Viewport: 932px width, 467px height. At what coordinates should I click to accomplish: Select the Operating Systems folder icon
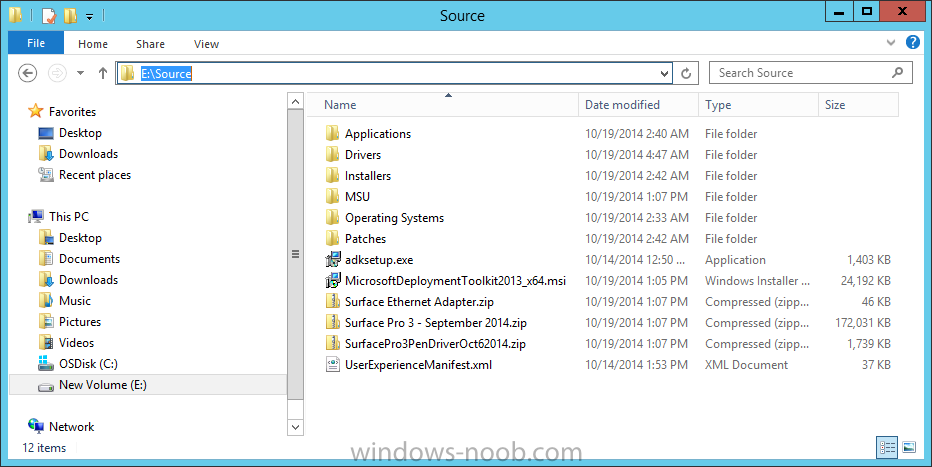click(332, 217)
